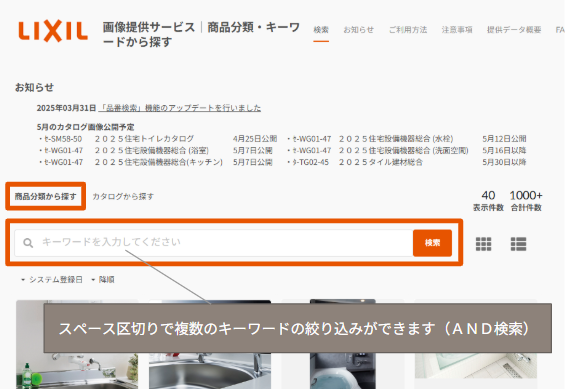Open the bathroom floor product thumbnail
This screenshot has width=565, height=389.
(476, 339)
